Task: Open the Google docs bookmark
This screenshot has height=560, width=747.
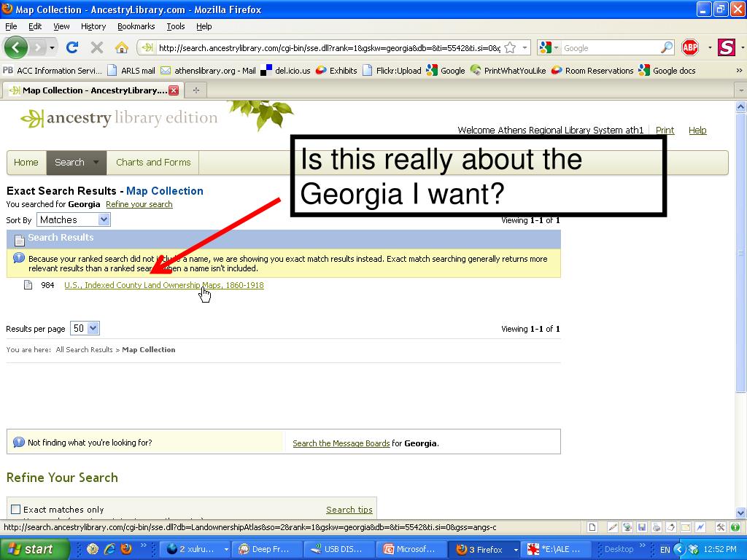Action: pos(667,71)
